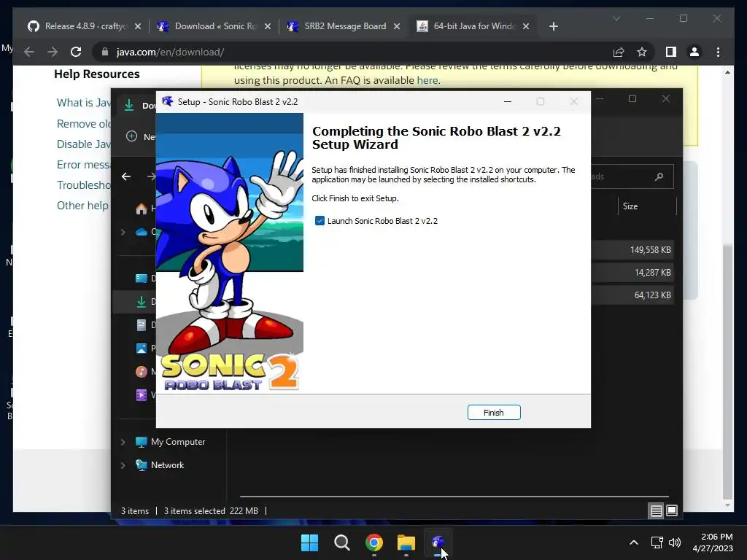Open clock and date 2:06 PM
Viewport: 747px width, 560px height.
[x=713, y=542]
